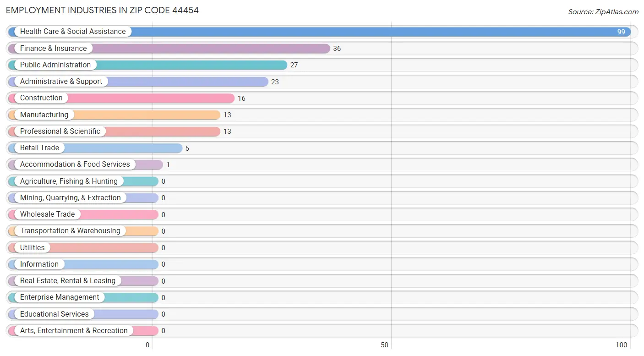Click the Construction bar label
This screenshot has height=356, width=644.
click(x=41, y=98)
